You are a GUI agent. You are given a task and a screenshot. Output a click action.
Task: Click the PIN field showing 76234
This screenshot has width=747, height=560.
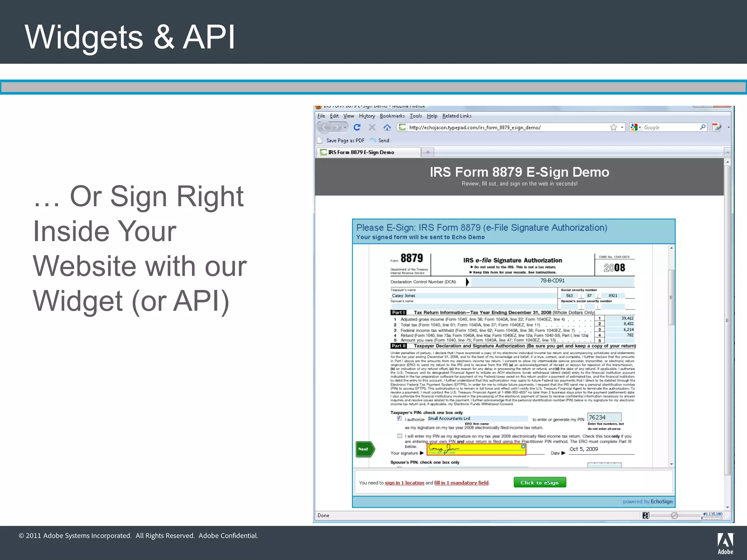[x=604, y=417]
